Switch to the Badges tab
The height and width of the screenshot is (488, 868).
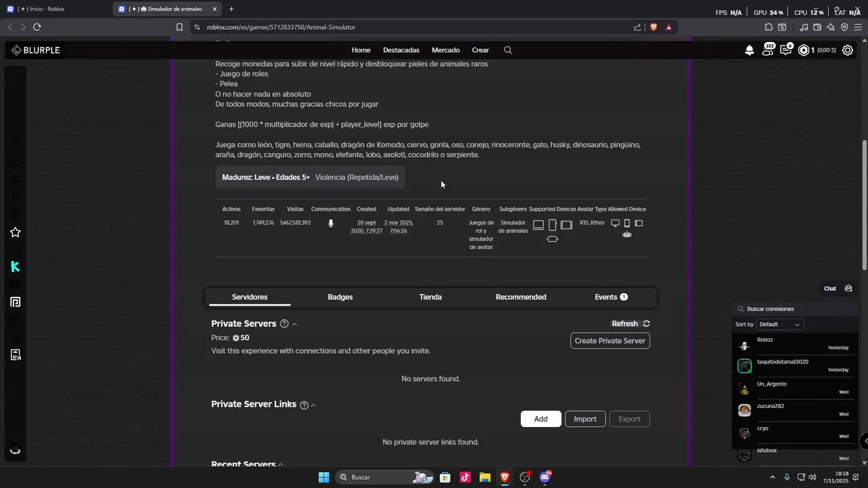point(340,297)
